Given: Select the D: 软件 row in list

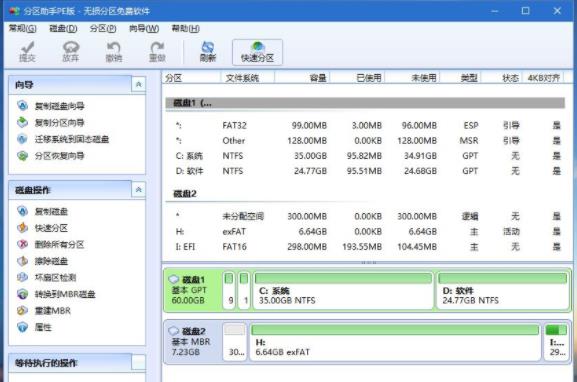Looking at the screenshot, I should pyautogui.click(x=365, y=171).
